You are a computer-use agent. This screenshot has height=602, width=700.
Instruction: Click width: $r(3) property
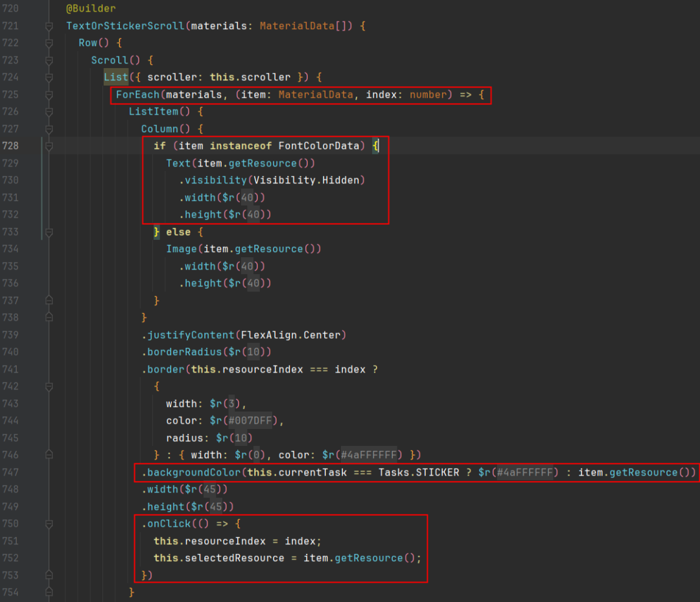pos(203,404)
